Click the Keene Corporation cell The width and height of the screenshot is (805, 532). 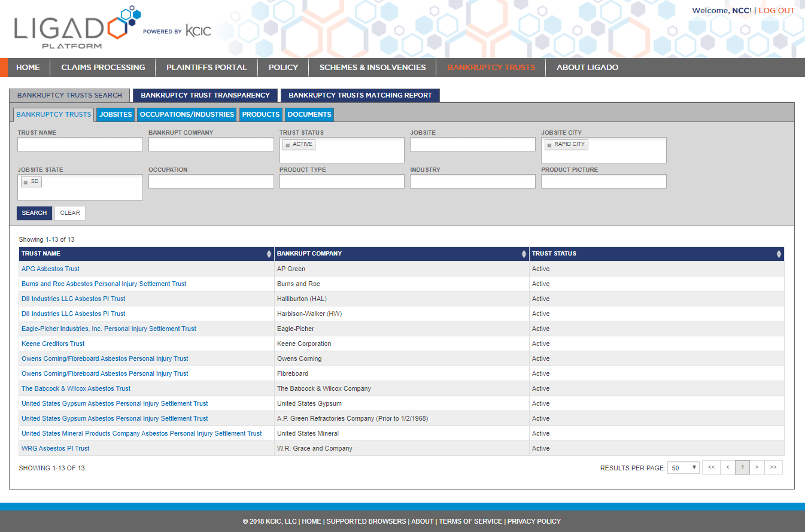coord(402,343)
